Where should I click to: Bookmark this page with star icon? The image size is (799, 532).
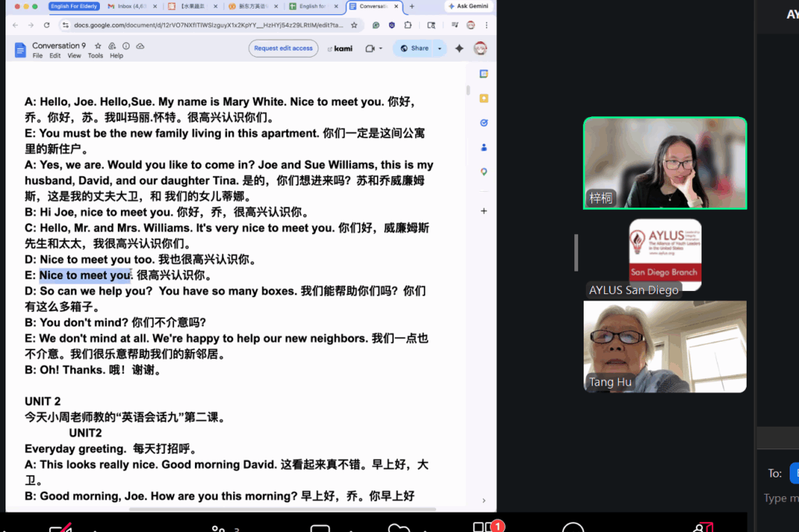tap(353, 25)
